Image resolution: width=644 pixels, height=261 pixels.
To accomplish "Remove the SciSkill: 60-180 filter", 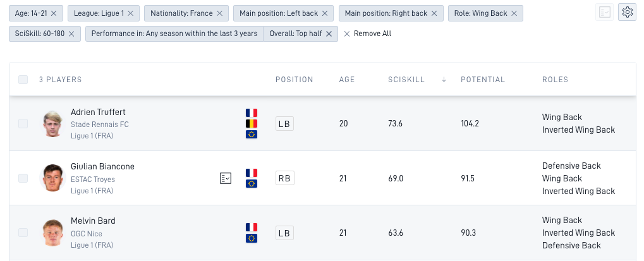I will coord(71,33).
